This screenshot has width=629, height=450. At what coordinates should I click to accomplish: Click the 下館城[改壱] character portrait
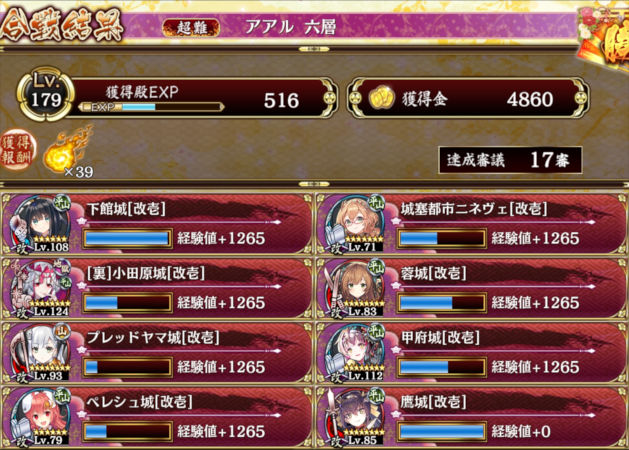(40, 225)
